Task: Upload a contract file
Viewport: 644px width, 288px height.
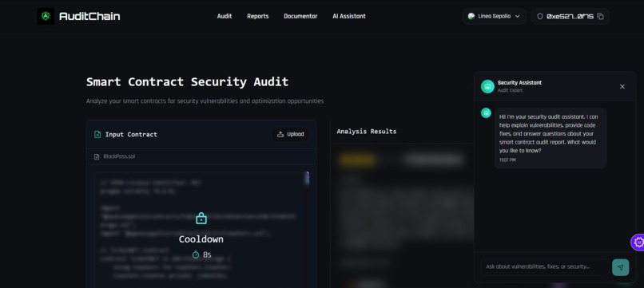Action: (x=290, y=134)
